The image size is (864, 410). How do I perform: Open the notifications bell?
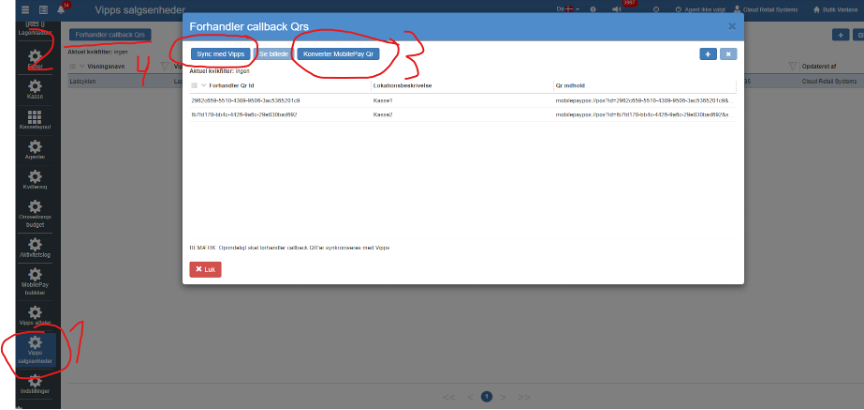pos(61,9)
